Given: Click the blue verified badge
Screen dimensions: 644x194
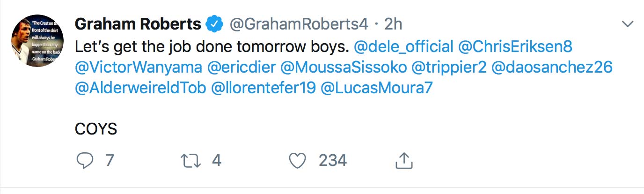Looking at the screenshot, I should pyautogui.click(x=215, y=23).
